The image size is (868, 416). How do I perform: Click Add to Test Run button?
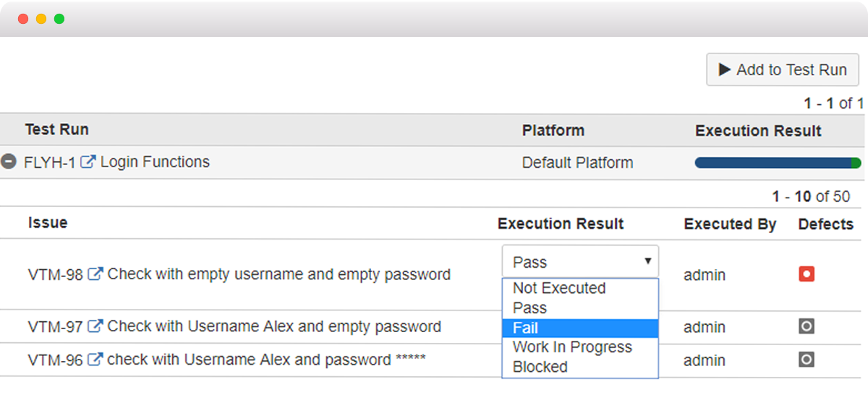pyautogui.click(x=783, y=69)
